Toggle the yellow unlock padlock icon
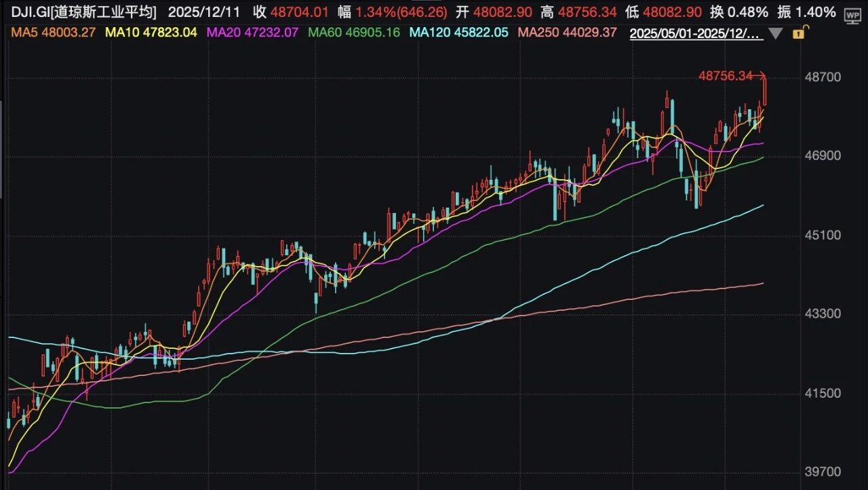Viewport: 868px width, 490px height. coord(800,32)
